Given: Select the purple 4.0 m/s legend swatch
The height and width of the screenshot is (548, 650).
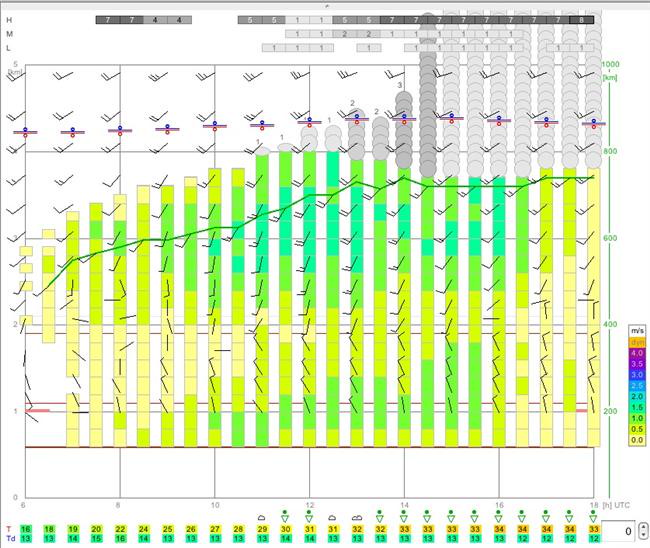Looking at the screenshot, I should 637,353.
